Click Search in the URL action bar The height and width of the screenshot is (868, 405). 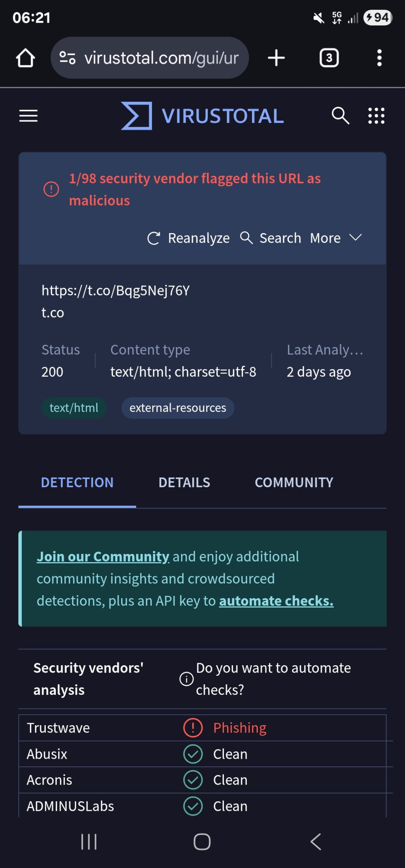click(x=271, y=238)
